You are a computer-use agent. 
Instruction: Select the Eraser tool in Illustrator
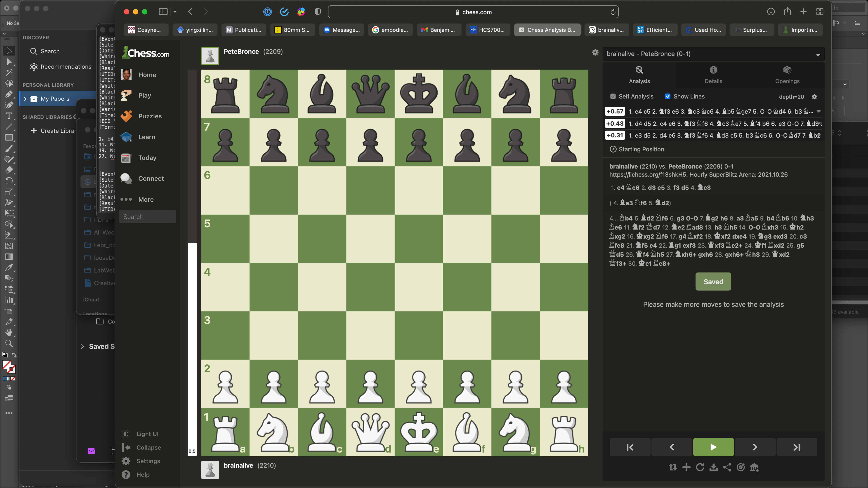[x=9, y=170]
